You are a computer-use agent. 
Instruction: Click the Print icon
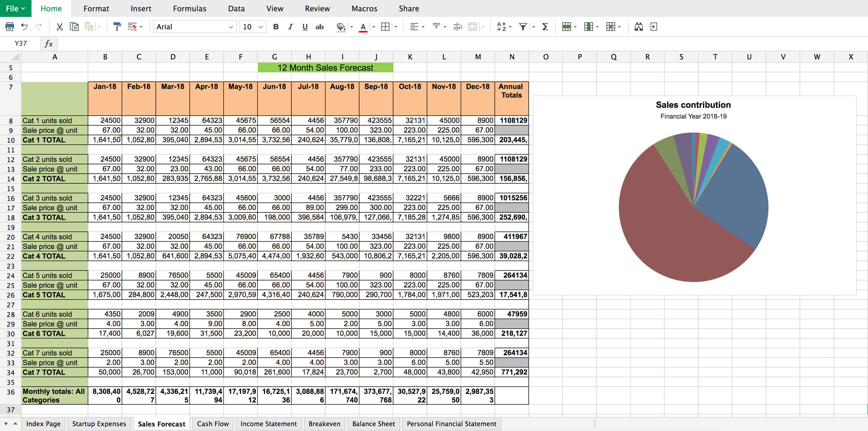[x=9, y=27]
